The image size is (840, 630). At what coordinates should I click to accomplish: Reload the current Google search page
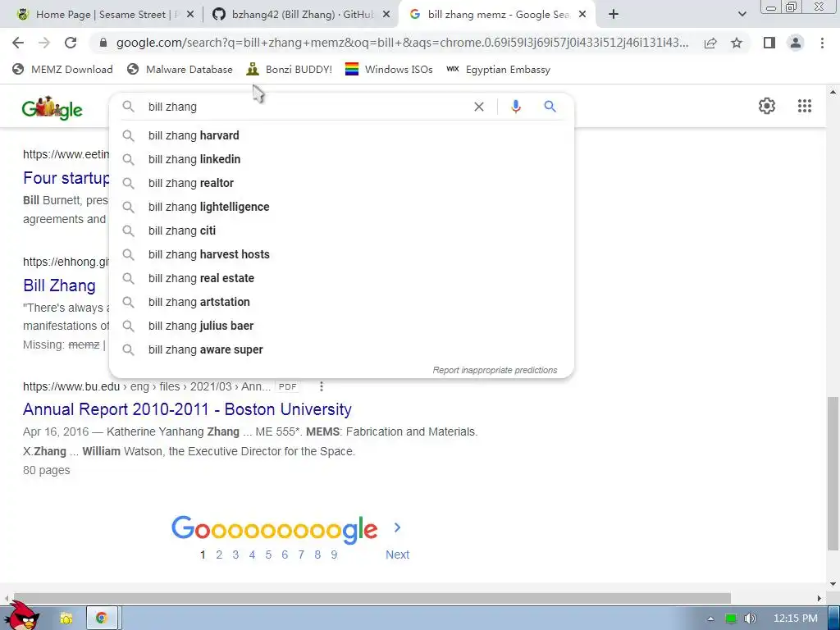tap(71, 43)
